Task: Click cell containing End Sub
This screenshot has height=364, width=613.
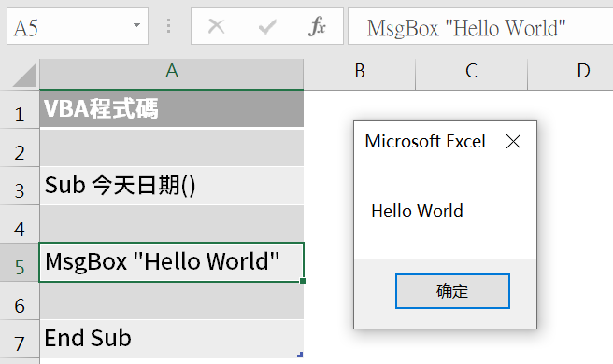Action: (172, 339)
